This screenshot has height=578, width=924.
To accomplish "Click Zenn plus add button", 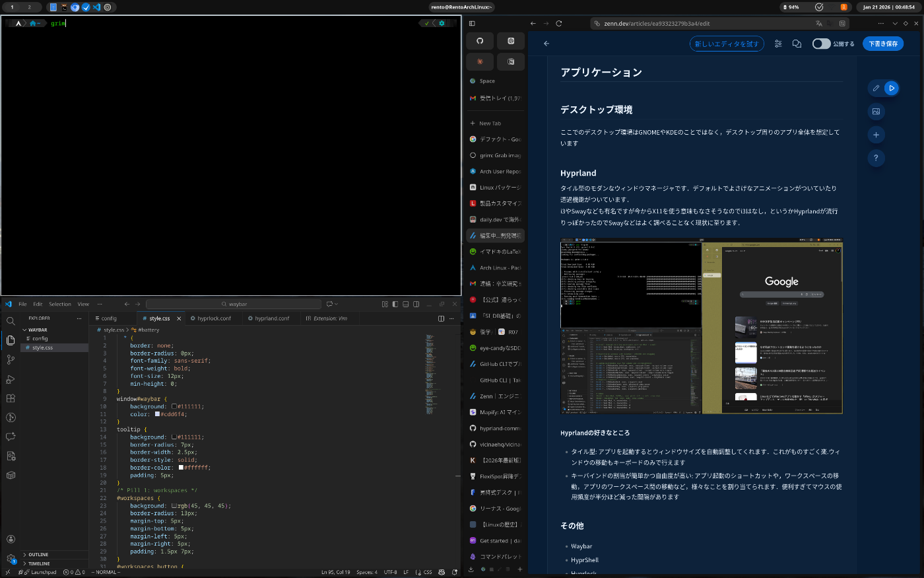I will [876, 135].
